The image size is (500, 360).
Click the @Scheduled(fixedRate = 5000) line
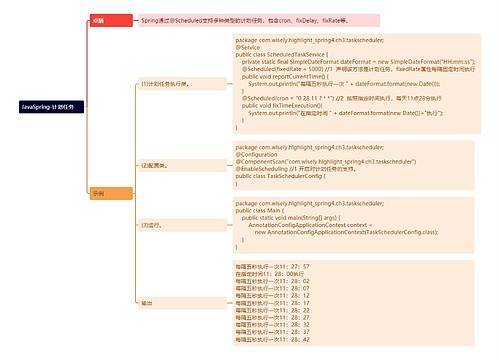click(x=358, y=69)
